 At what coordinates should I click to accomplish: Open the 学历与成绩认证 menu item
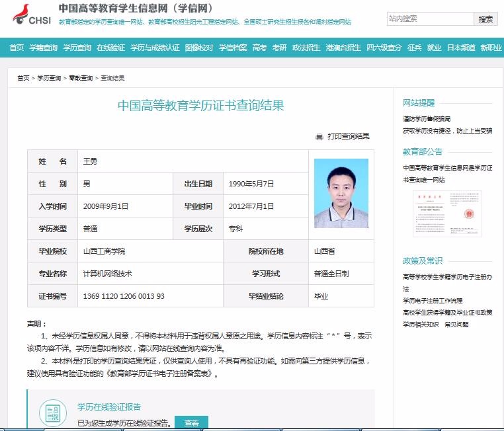[x=155, y=48]
